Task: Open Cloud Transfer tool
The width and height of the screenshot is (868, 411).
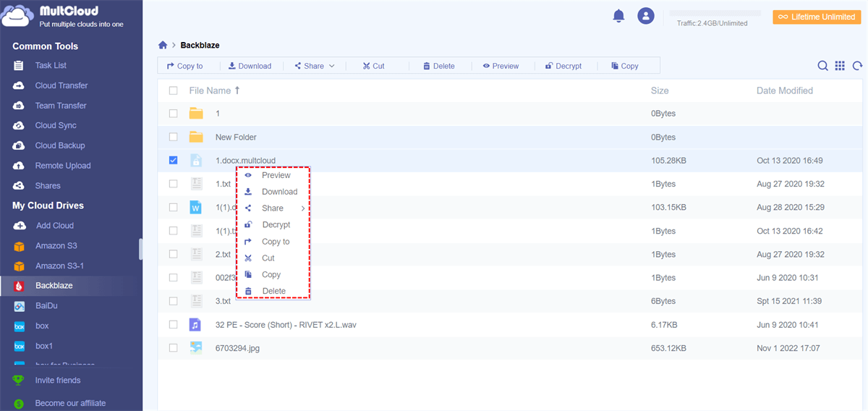Action: coord(61,85)
